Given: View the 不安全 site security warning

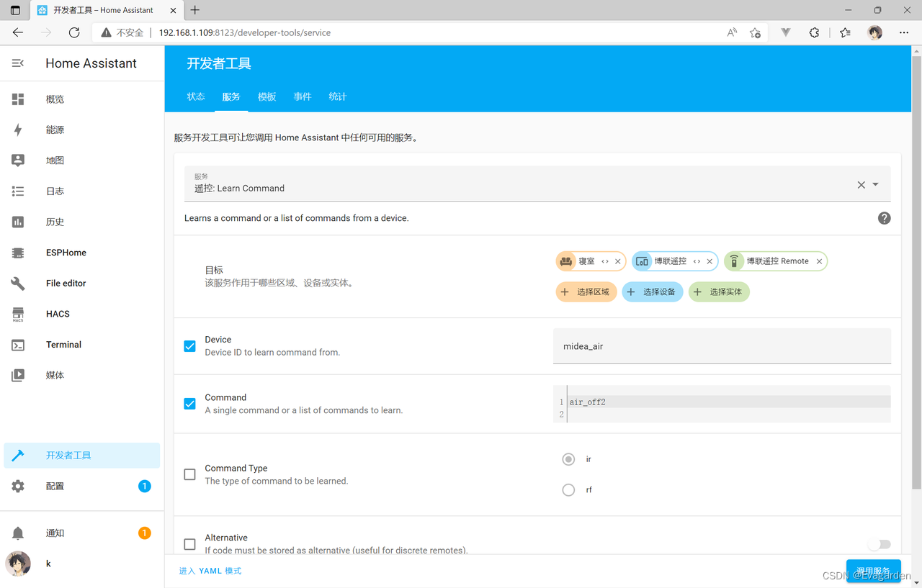Looking at the screenshot, I should click(x=122, y=32).
